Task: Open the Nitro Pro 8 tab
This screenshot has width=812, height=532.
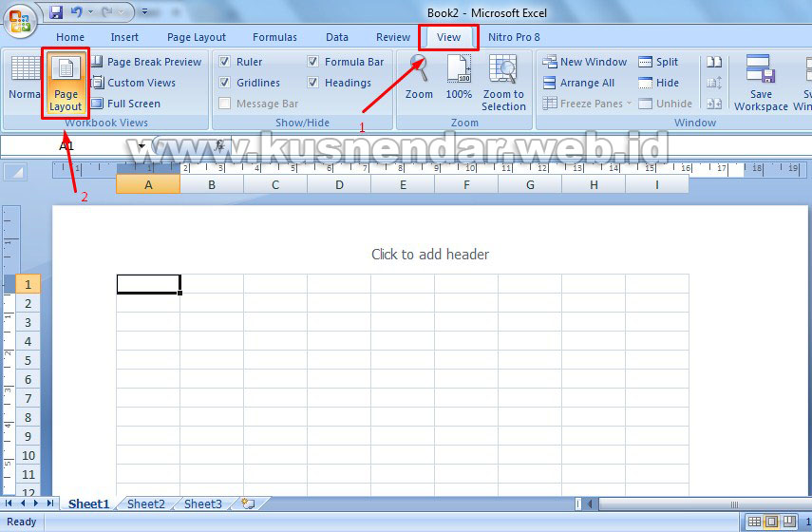Action: [x=514, y=37]
